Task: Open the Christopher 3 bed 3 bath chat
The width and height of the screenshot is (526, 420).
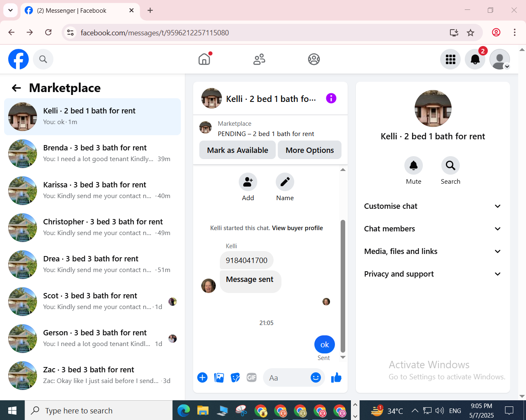Action: click(92, 228)
